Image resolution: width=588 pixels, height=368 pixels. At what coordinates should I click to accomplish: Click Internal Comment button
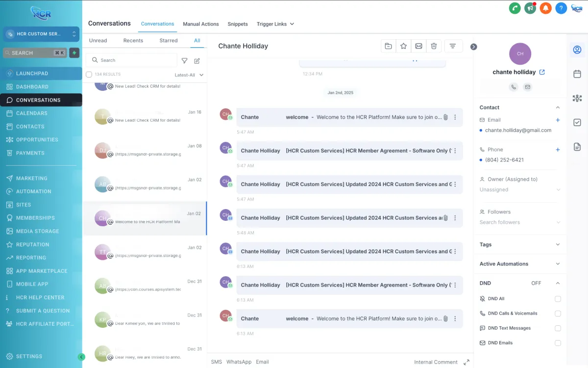tap(436, 362)
